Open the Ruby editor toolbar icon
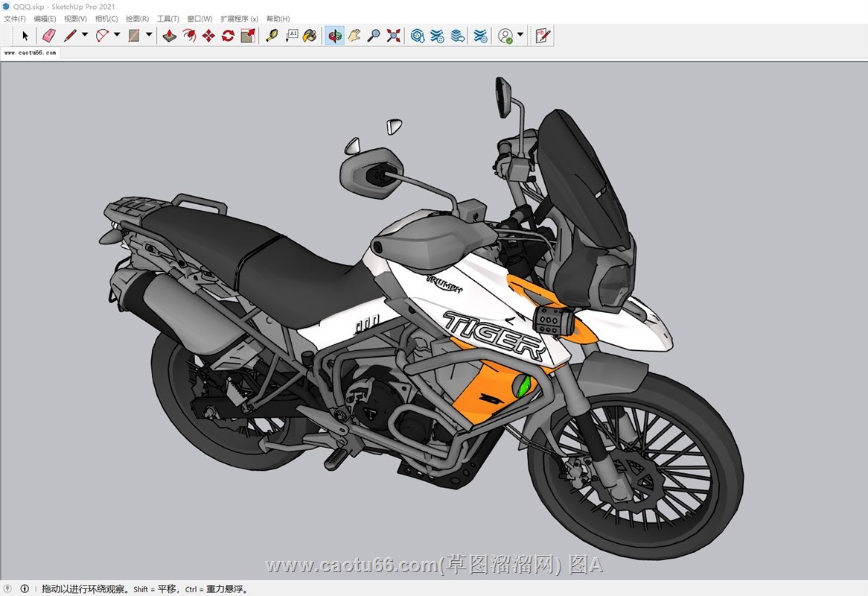Viewport: 868px width, 596px height. 543,36
